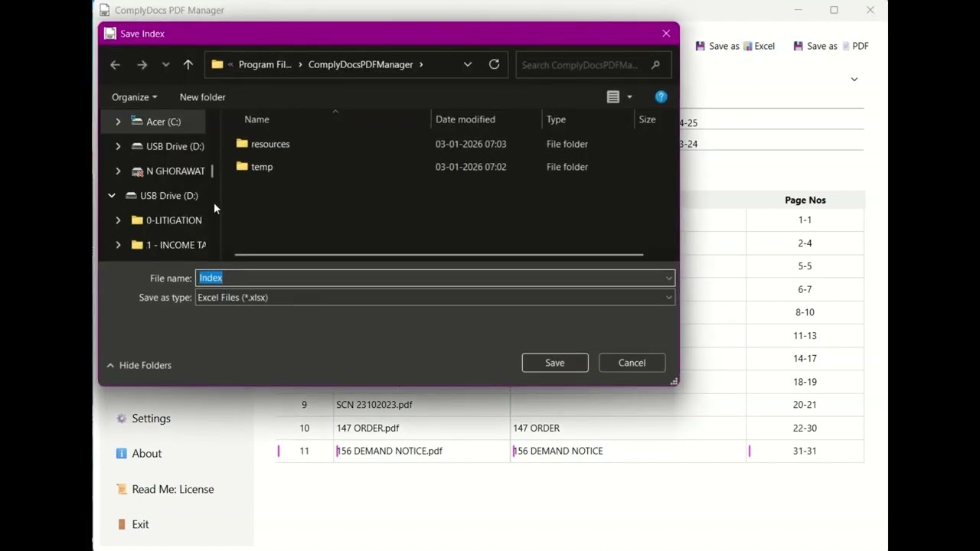Click the Read Me scroll icon
Viewport: 980px width, 551px height.
point(121,489)
